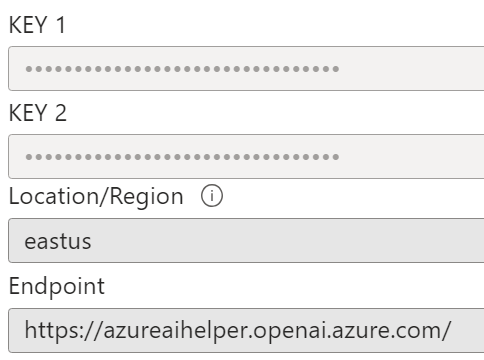
Task: Click the hidden dots in KEY 1
Action: click(x=182, y=69)
